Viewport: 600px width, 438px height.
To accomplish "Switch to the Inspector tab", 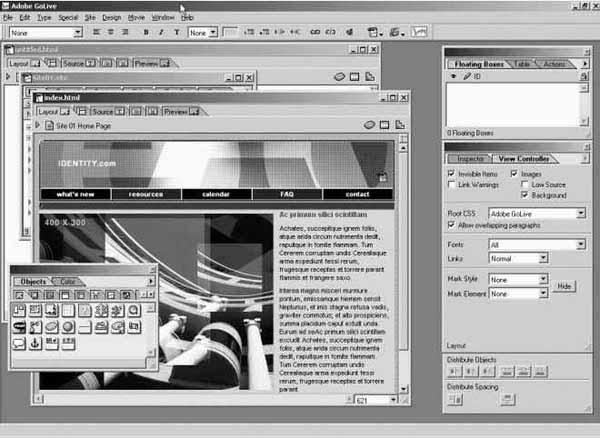I will tap(469, 159).
